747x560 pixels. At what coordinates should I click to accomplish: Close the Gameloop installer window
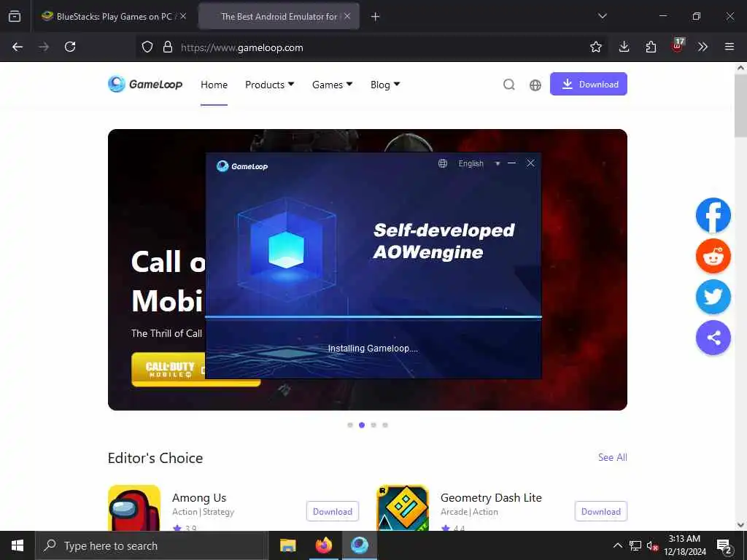(530, 163)
